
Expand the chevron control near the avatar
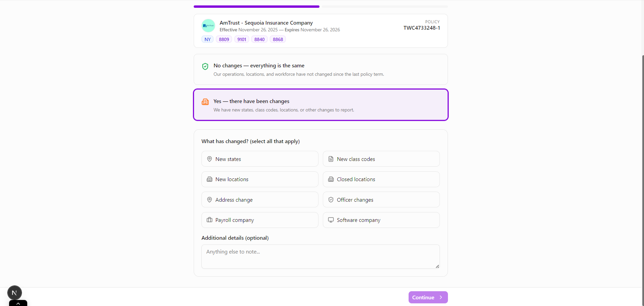18,303
